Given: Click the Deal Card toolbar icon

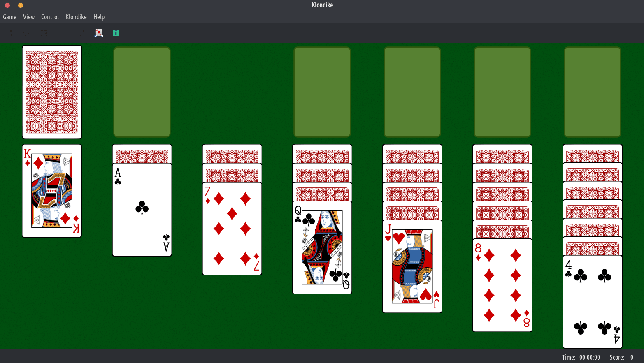Looking at the screenshot, I should click(99, 33).
